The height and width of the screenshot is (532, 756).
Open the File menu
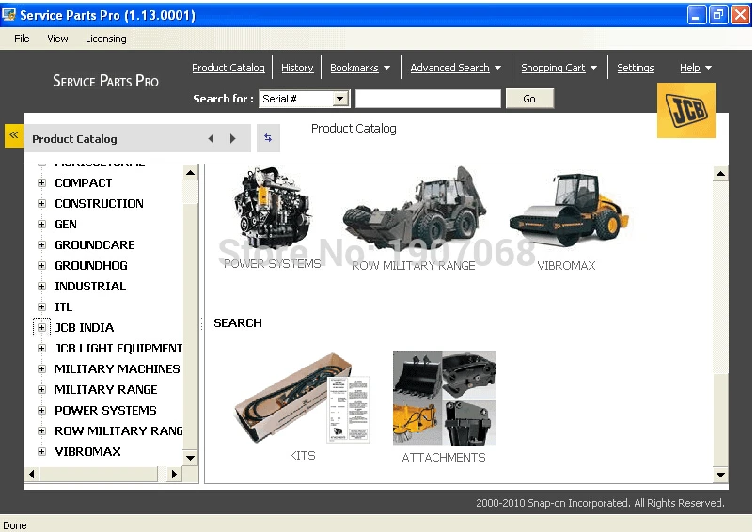click(x=22, y=39)
